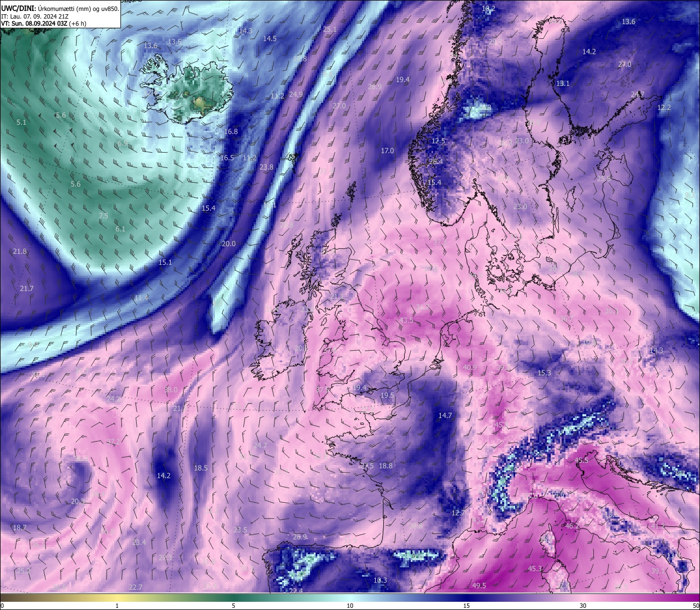
Task: Click the 39.1 value at the lower right
Action: coord(658,571)
